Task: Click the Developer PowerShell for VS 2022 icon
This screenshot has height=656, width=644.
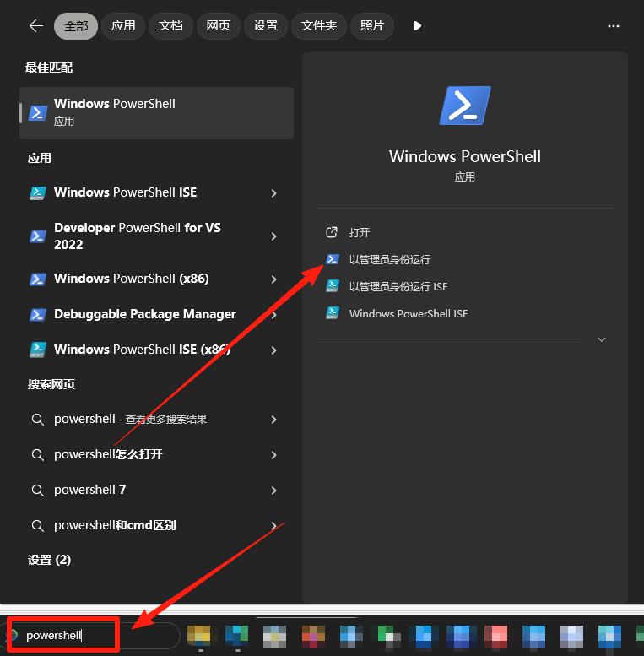Action: [x=38, y=236]
